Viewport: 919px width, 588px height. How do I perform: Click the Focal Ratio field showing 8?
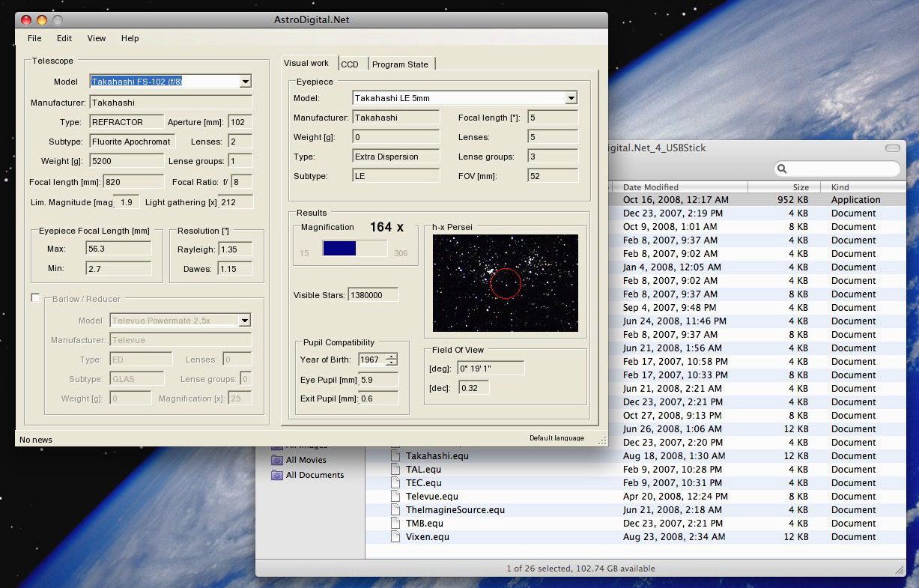tap(241, 182)
